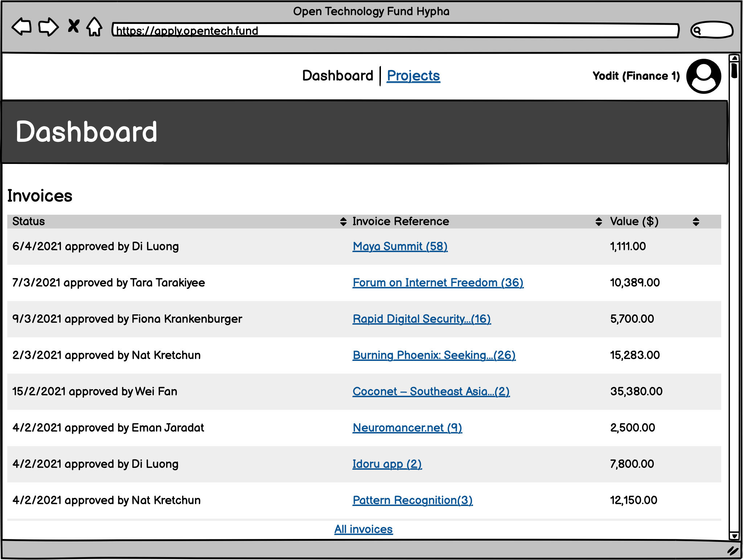
Task: Click the stop loading icon
Action: (x=73, y=26)
